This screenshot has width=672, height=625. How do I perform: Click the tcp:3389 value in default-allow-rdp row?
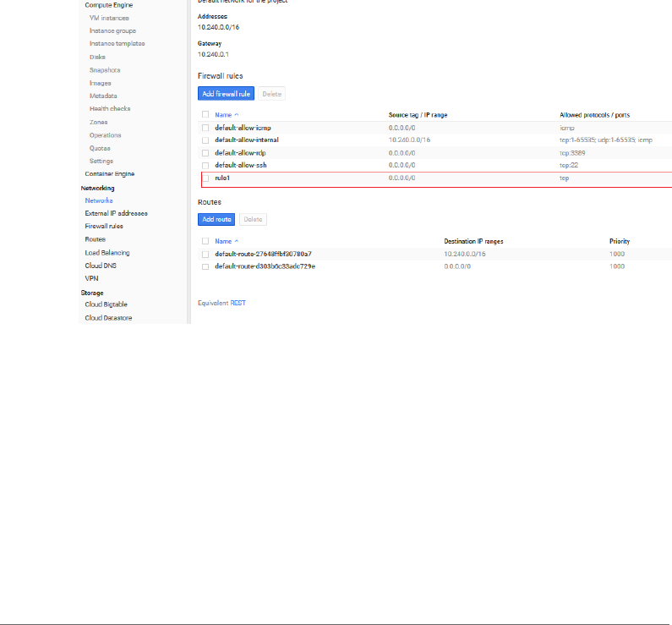[x=572, y=153]
